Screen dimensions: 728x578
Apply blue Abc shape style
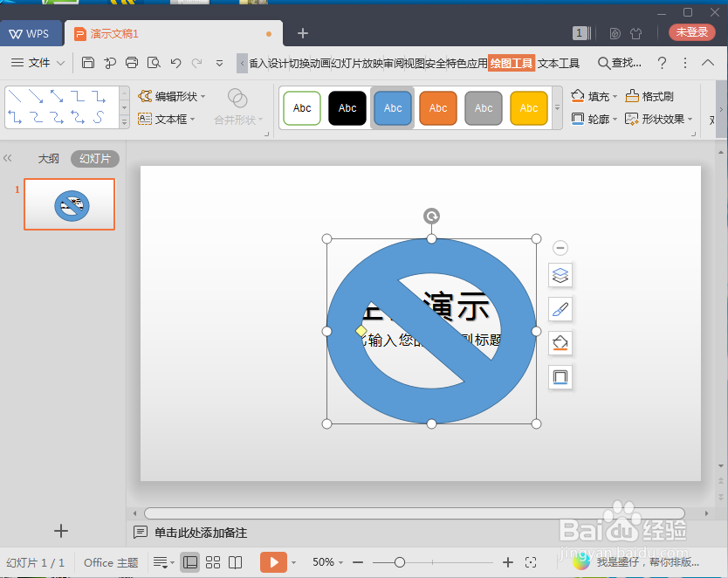393,108
